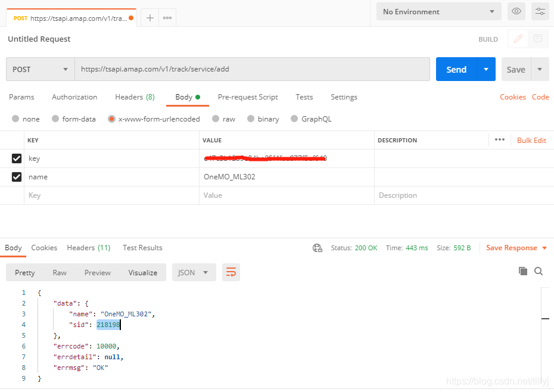Open the Headers (8) request tab
This screenshot has height=392, width=554.
click(135, 97)
